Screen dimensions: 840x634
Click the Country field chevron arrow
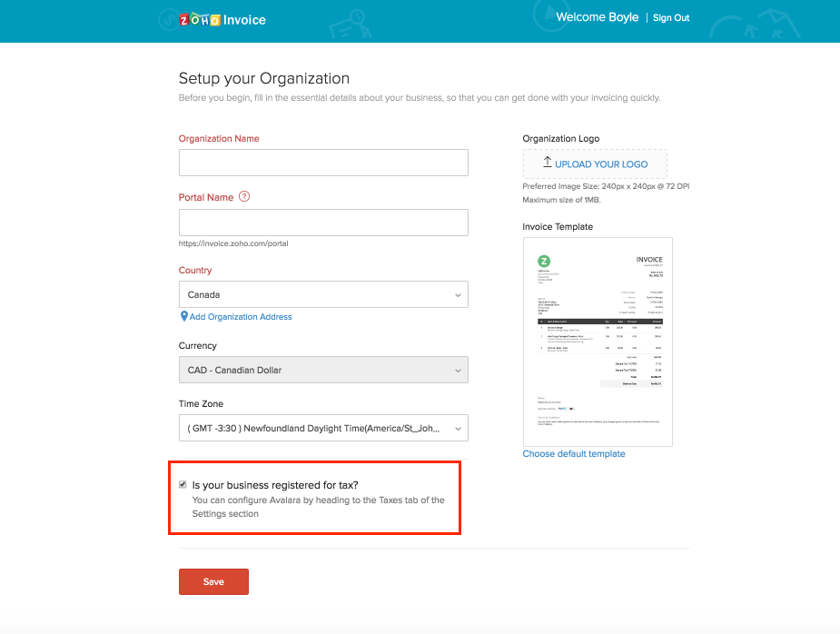point(457,294)
